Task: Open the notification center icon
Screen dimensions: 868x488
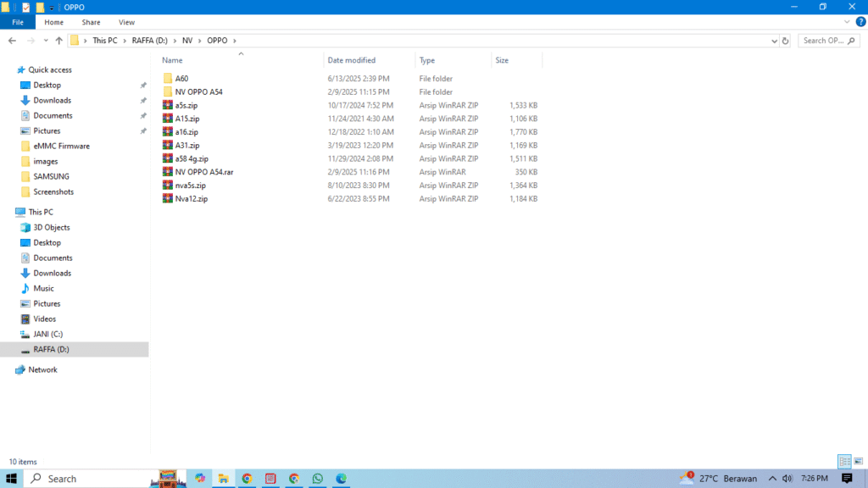Action: (x=847, y=479)
